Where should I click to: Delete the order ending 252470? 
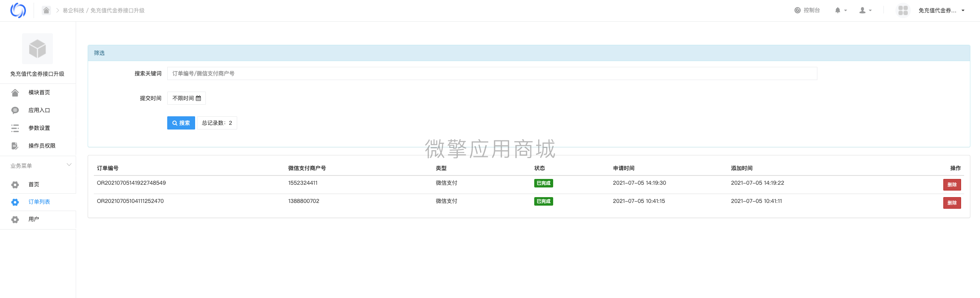pos(952,203)
